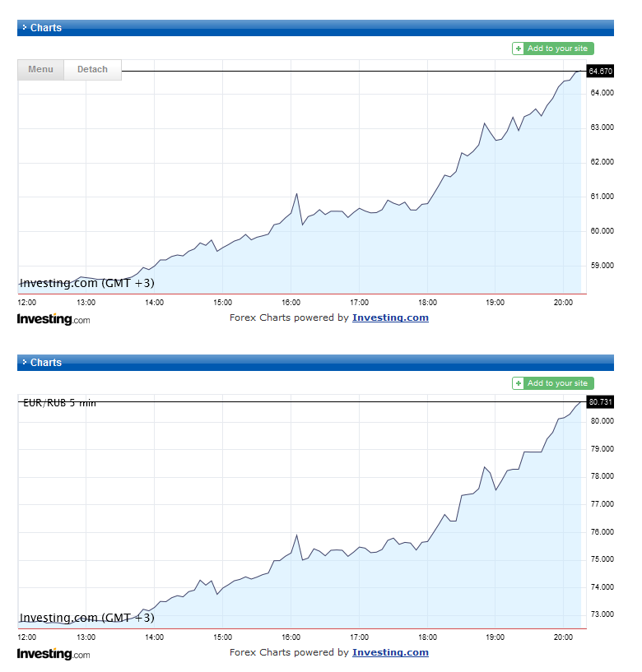Click the Investing.com logo below the EUR/RUB chart
Screen dimensions: 642x672
coord(53,654)
